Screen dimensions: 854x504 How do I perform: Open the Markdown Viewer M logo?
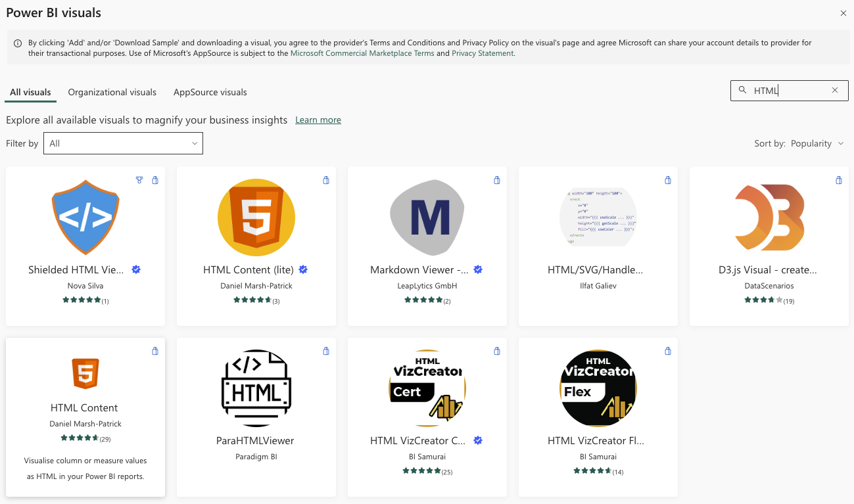click(427, 218)
